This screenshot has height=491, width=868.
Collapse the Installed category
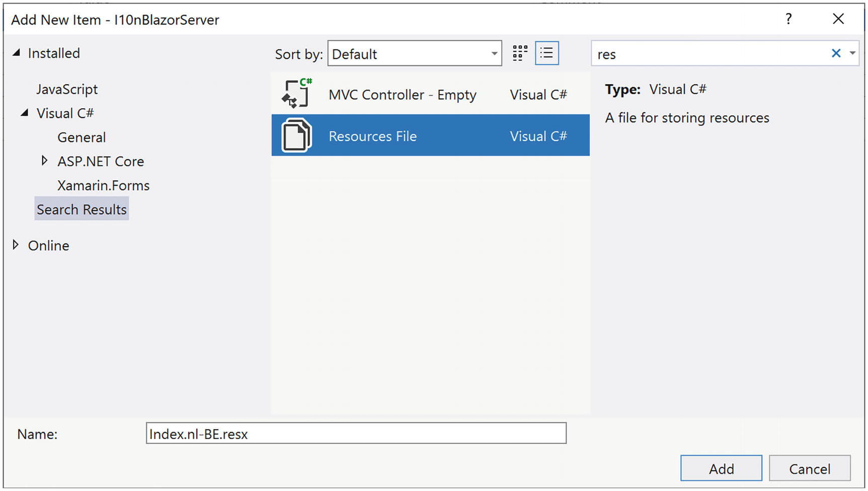coord(17,52)
